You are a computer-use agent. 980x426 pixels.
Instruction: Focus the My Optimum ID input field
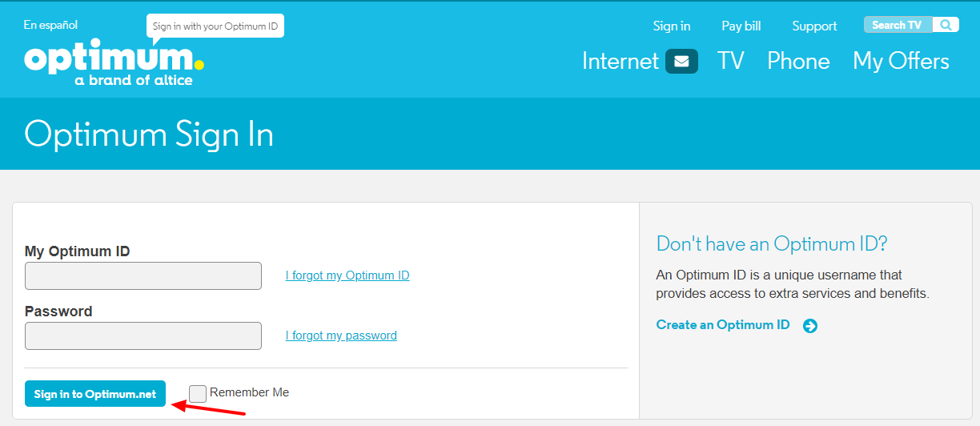[x=143, y=275]
